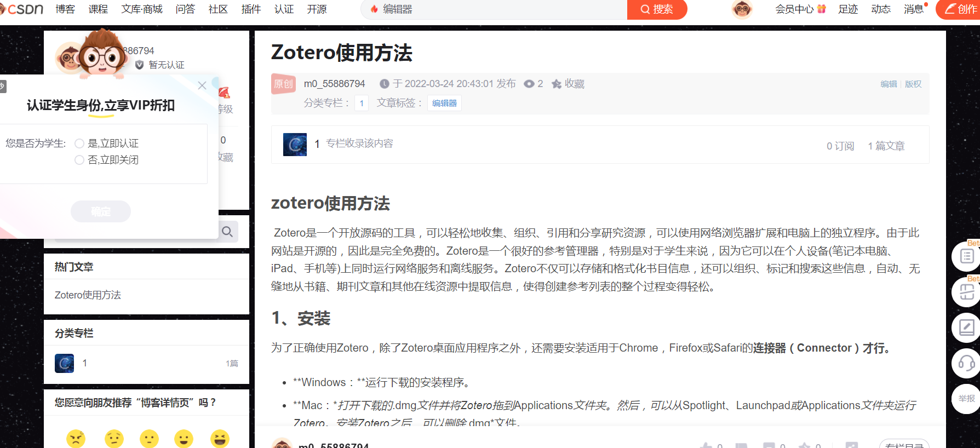Select 否,立即关闭 radio option
The height and width of the screenshot is (448, 980).
(x=79, y=160)
